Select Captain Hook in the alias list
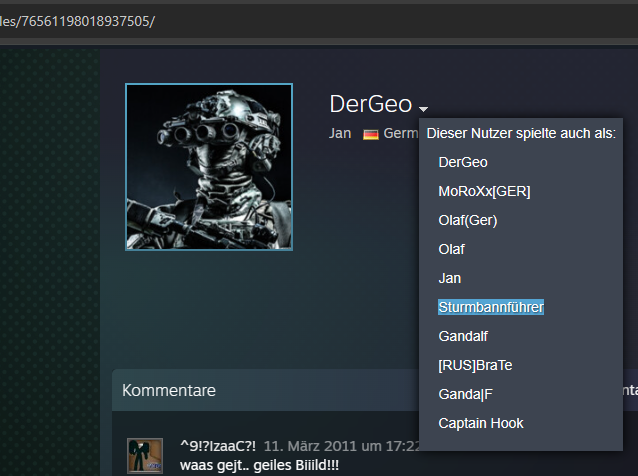The height and width of the screenshot is (476, 638). (481, 423)
